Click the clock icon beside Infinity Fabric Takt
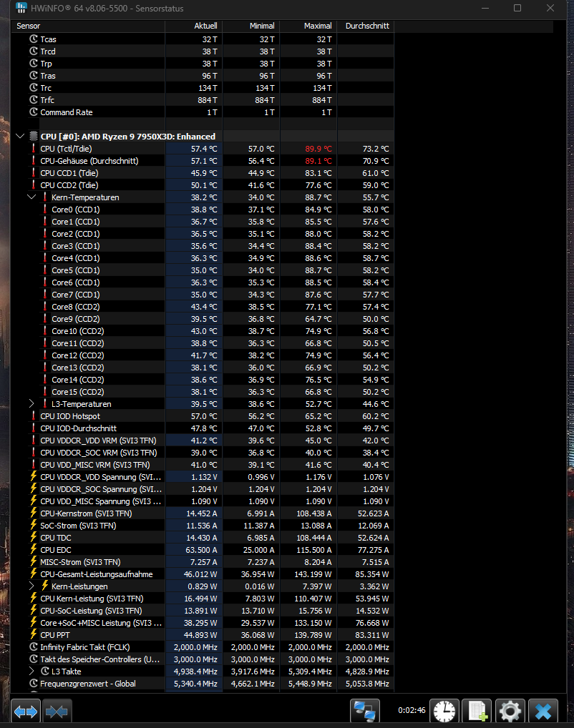This screenshot has height=728, width=574. click(34, 646)
